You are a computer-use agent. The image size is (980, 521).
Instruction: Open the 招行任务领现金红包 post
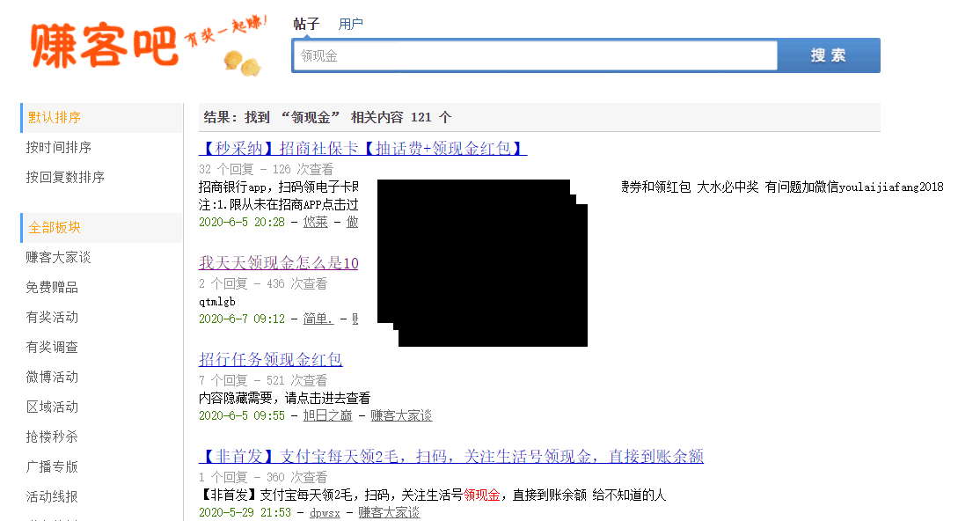pos(270,360)
